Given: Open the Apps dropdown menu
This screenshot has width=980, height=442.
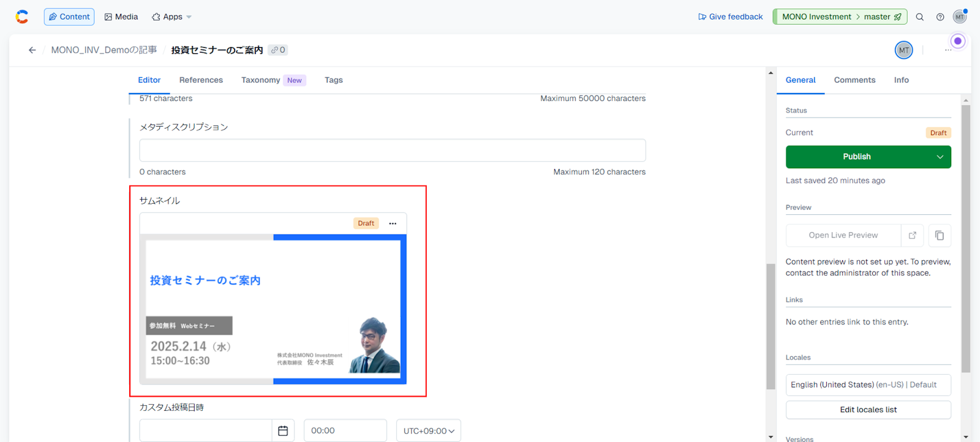Looking at the screenshot, I should pos(171,17).
